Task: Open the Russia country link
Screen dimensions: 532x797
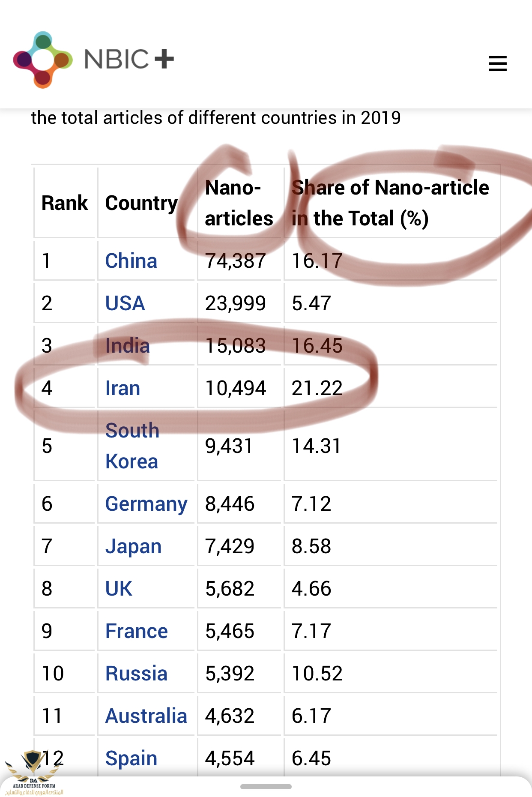Action: click(136, 674)
